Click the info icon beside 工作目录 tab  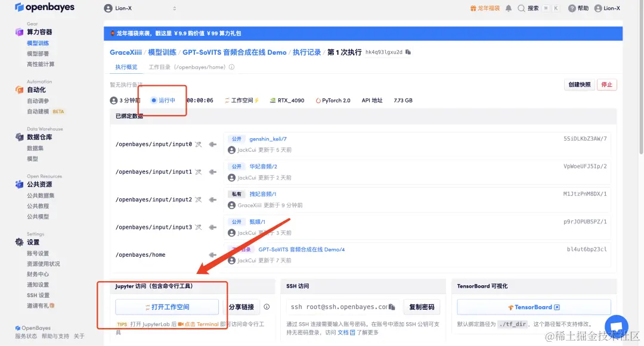pyautogui.click(x=231, y=67)
